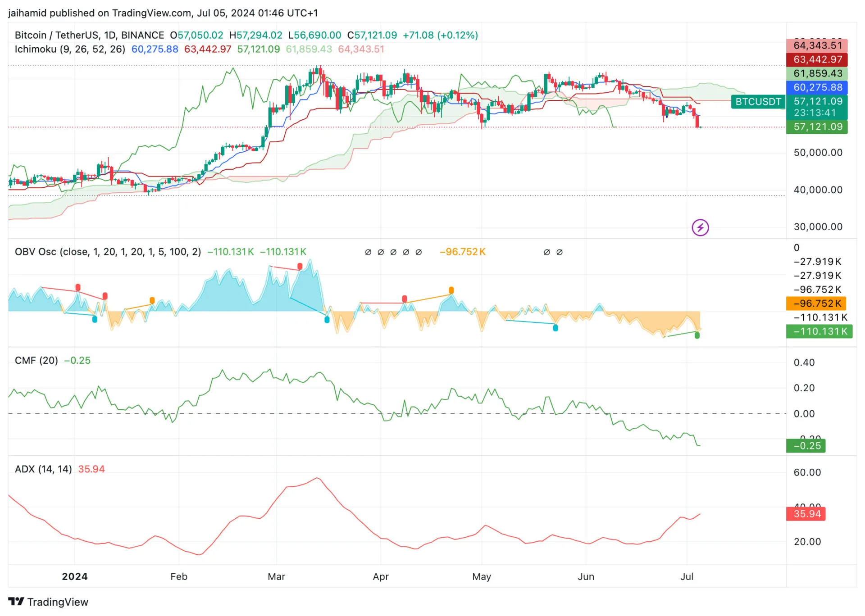Select the CMF (20) indicator label
Screen dimensions: 865x616
(36, 360)
